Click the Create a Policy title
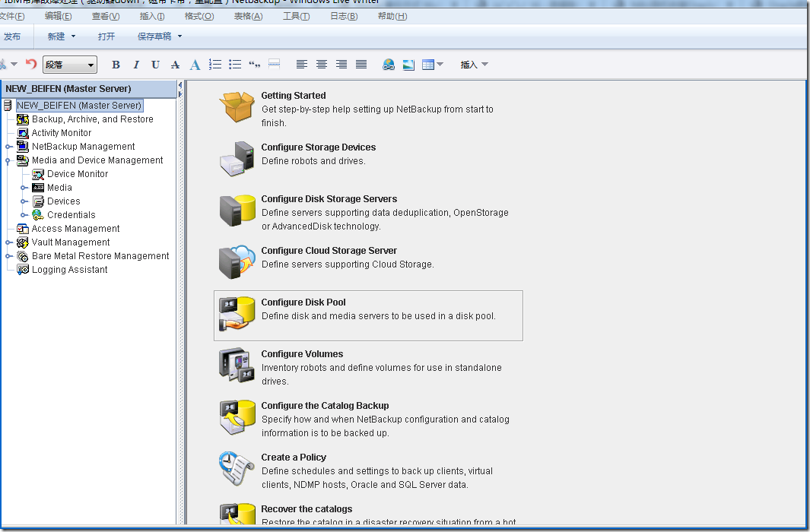 294,458
